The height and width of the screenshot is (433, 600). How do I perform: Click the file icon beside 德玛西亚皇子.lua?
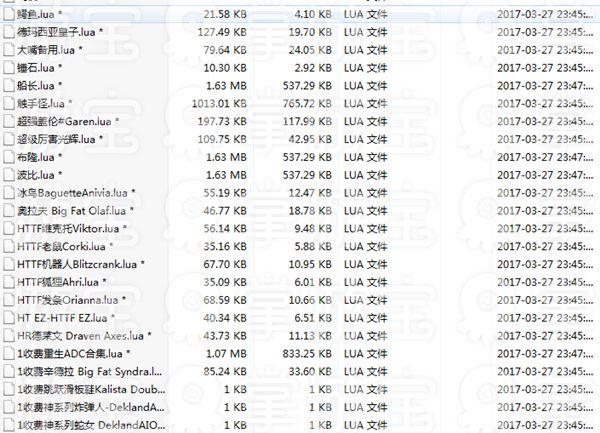click(8, 32)
